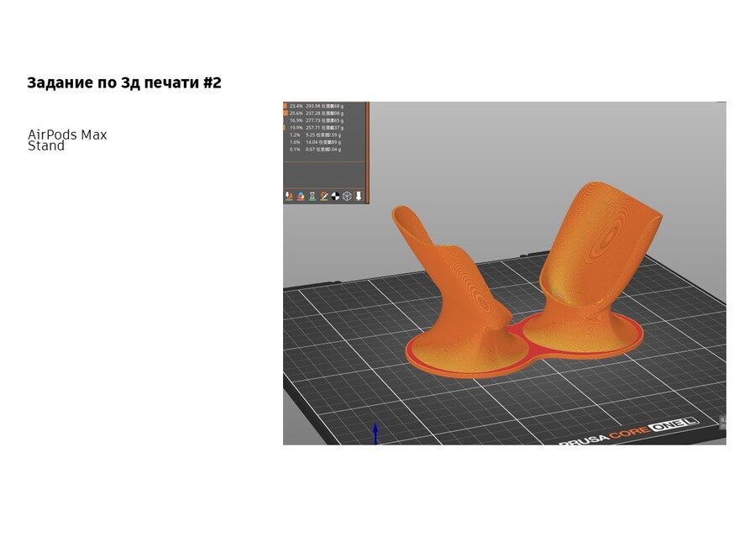Screen dimensions: 756x537
Task: Click the orange swatch beside 23.4%
Action: click(x=286, y=106)
